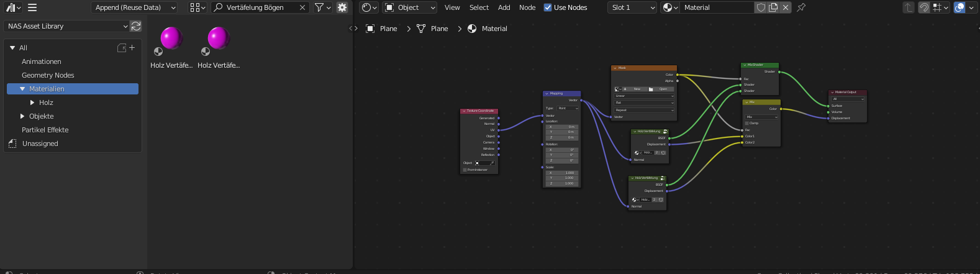
Task: Toggle node snapping magnet
Action: point(924,7)
